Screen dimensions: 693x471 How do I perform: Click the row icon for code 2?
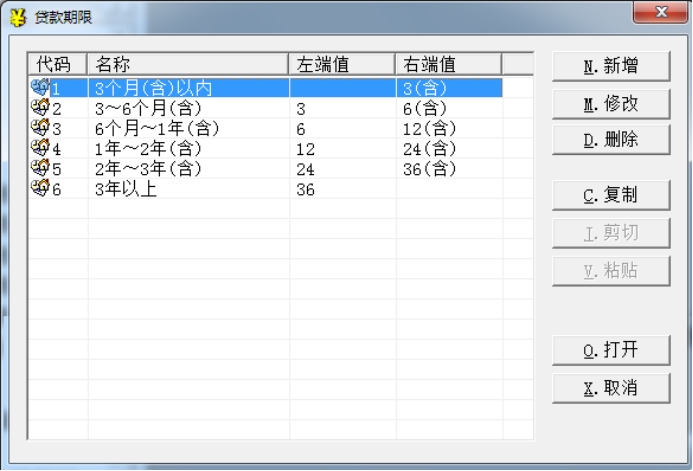click(40, 107)
